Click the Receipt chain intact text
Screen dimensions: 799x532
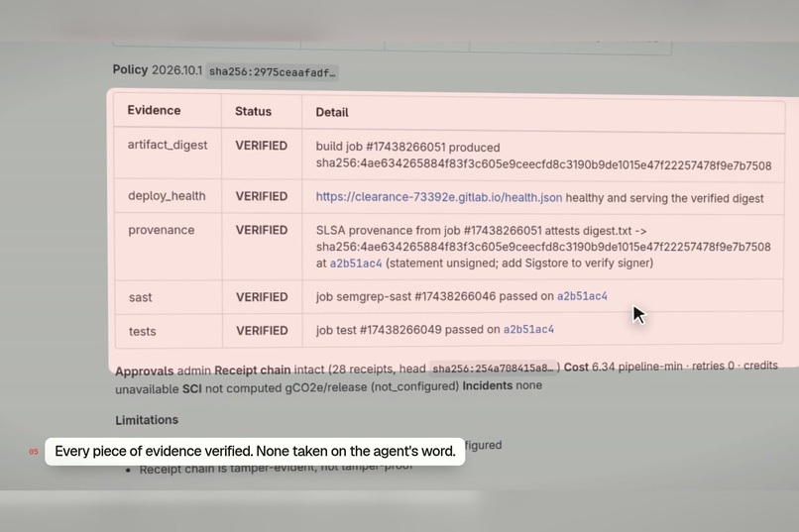269,370
